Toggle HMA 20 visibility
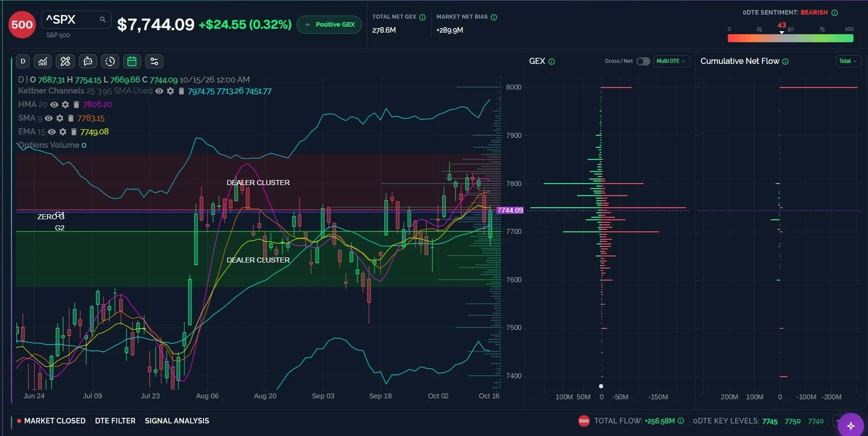Viewport: 868px width, 436px height. [54, 105]
